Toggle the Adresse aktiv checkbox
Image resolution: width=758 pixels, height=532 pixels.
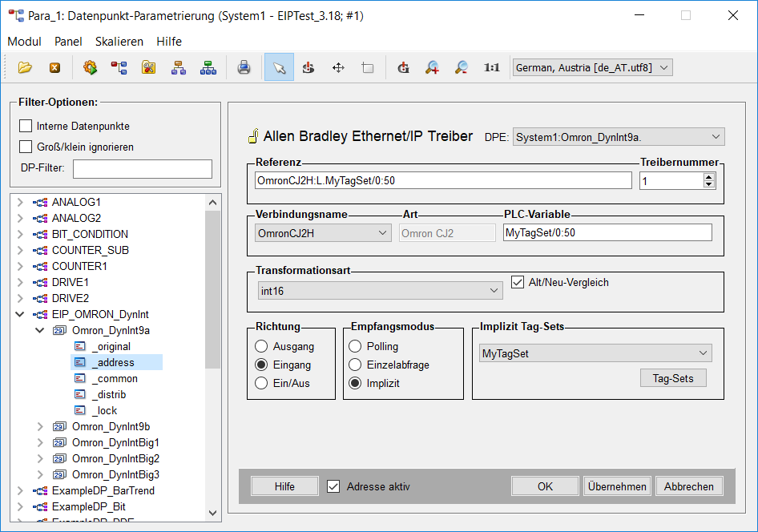tap(333, 486)
